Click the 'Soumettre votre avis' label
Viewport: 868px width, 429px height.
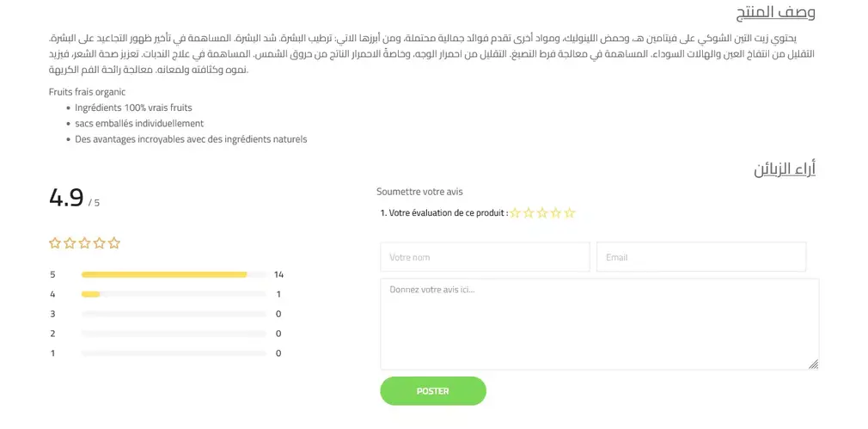tap(419, 192)
